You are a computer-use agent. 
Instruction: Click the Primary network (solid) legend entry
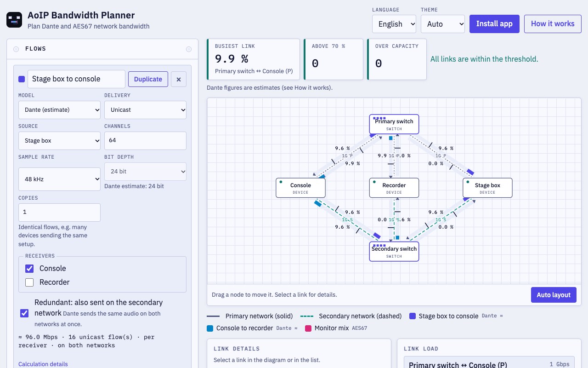point(250,316)
